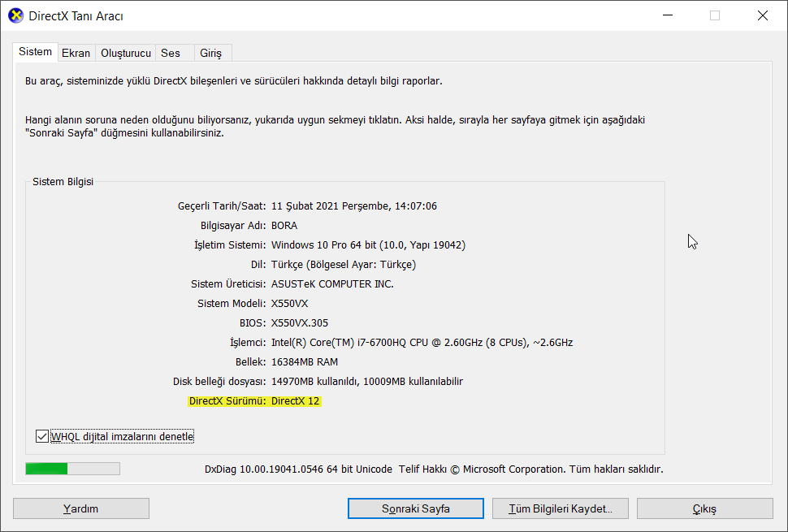Toggle WHQL dijital imzalarını denetle checkbox
788x532 pixels.
(x=42, y=436)
